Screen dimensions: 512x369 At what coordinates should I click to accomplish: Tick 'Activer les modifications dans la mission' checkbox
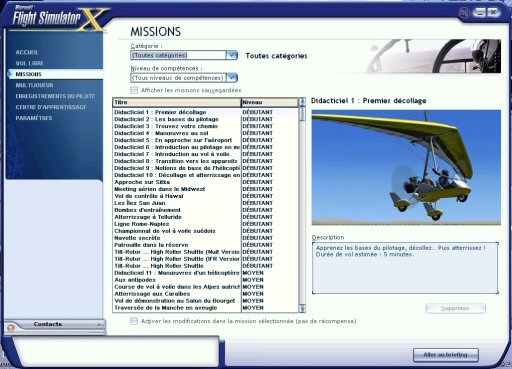(x=134, y=321)
